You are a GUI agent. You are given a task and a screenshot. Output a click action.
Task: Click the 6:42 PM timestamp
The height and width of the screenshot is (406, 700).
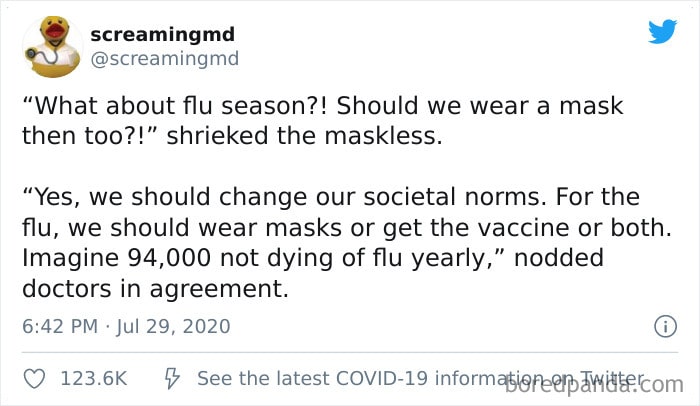pos(60,326)
